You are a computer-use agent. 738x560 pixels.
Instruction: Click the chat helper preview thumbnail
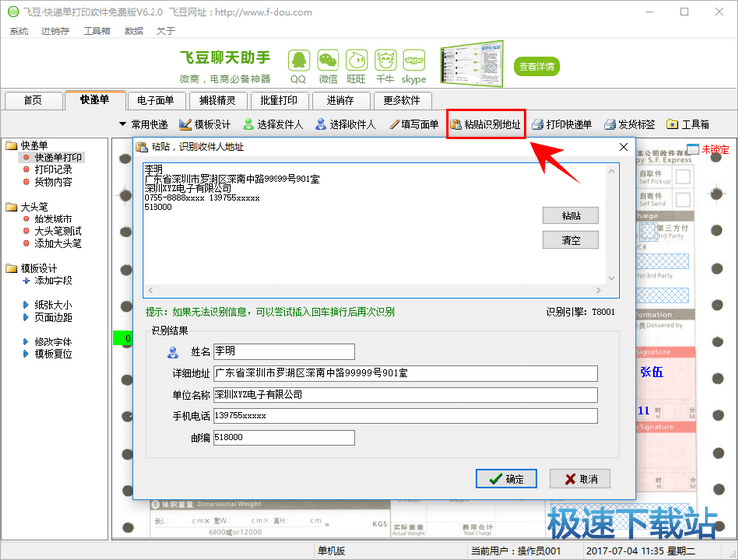click(471, 64)
